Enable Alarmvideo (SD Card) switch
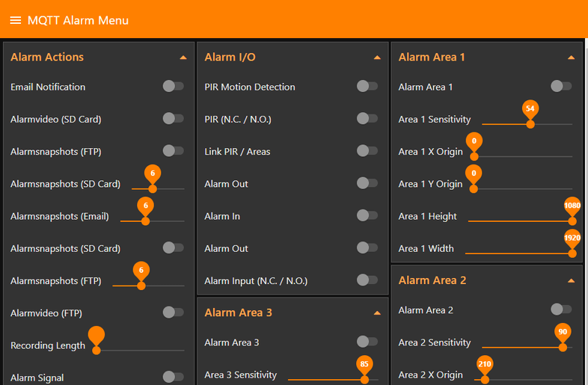The width and height of the screenshot is (588, 385). 173,119
